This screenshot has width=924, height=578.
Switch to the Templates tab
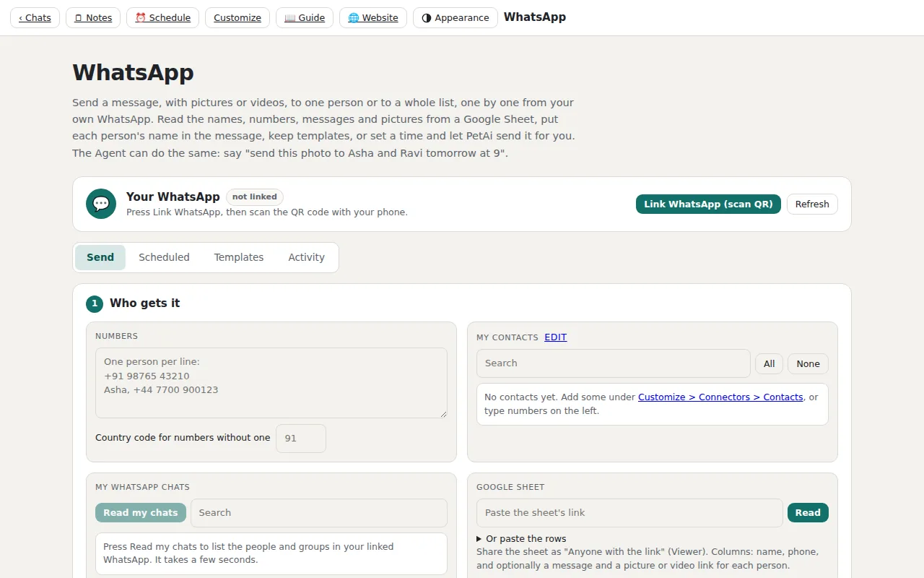239,257
